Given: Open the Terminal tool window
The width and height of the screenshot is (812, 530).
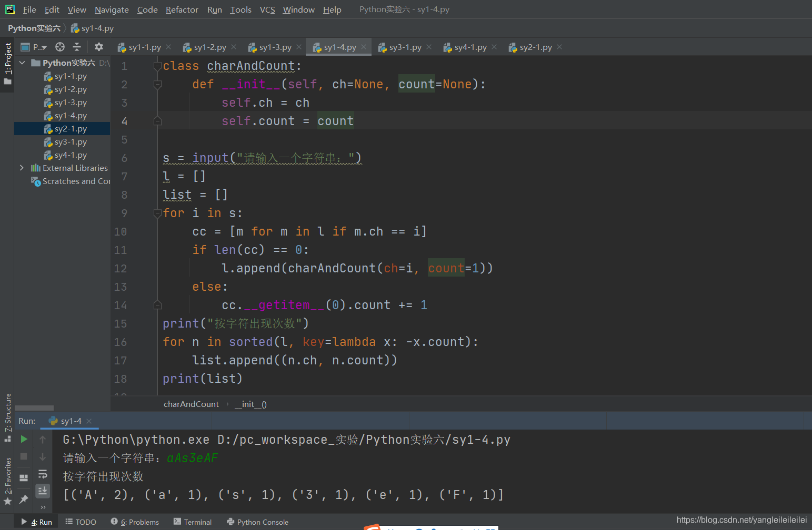Looking at the screenshot, I should click(193, 522).
